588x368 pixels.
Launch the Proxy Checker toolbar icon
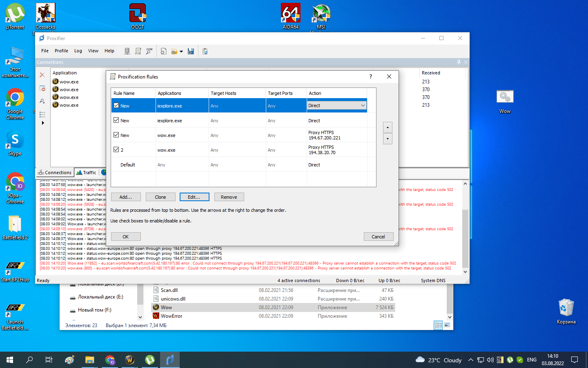[205, 51]
